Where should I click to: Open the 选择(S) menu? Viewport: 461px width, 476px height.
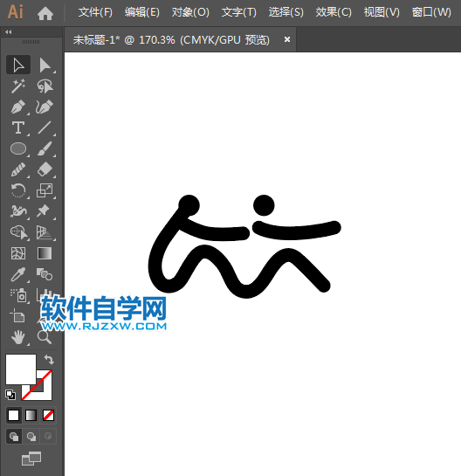[286, 12]
